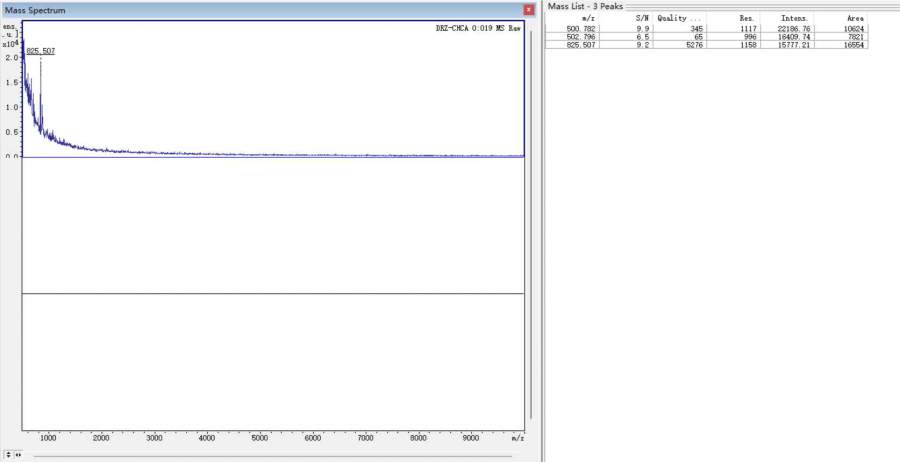This screenshot has height=462, width=900.
Task: Click the horizontal scale toggle icon
Action: point(17,454)
